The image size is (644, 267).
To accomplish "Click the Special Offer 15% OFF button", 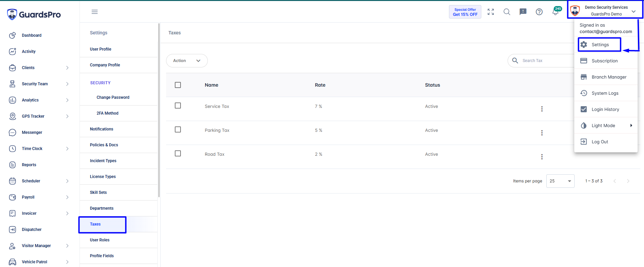I will (465, 12).
